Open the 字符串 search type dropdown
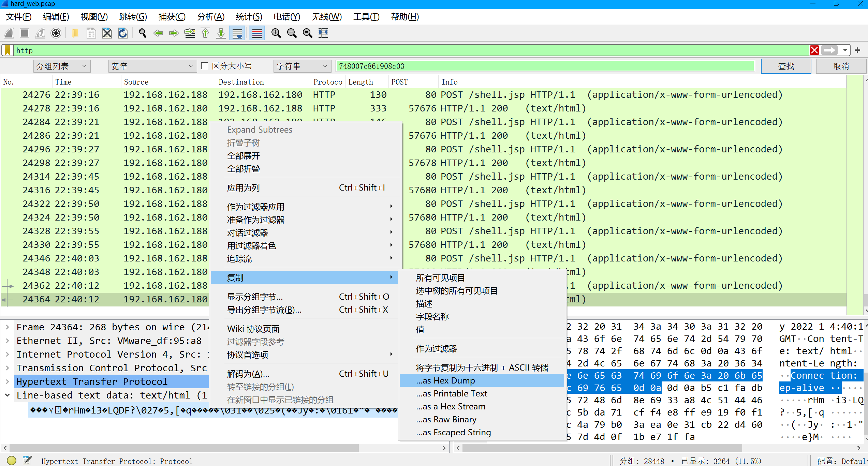The width and height of the screenshot is (868, 466). 301,66
